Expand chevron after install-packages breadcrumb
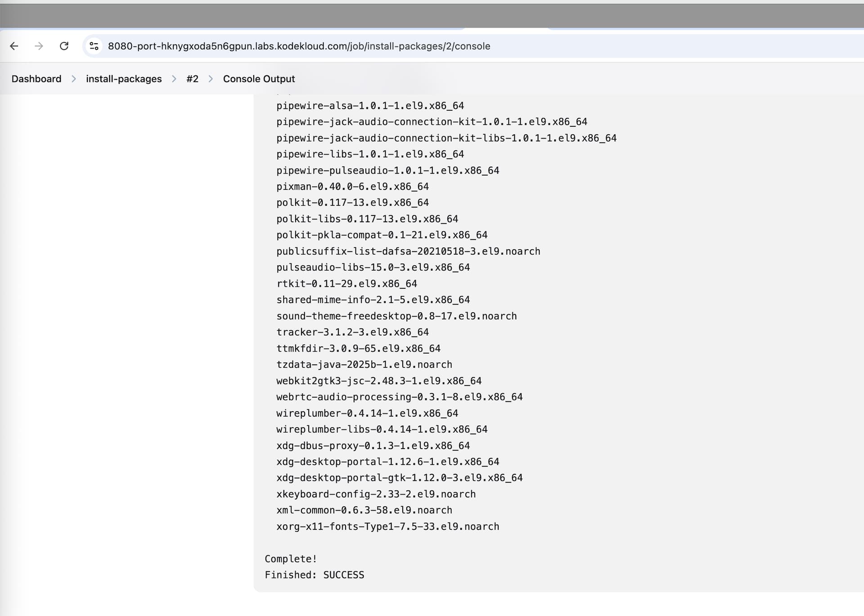The width and height of the screenshot is (864, 616). [x=174, y=79]
